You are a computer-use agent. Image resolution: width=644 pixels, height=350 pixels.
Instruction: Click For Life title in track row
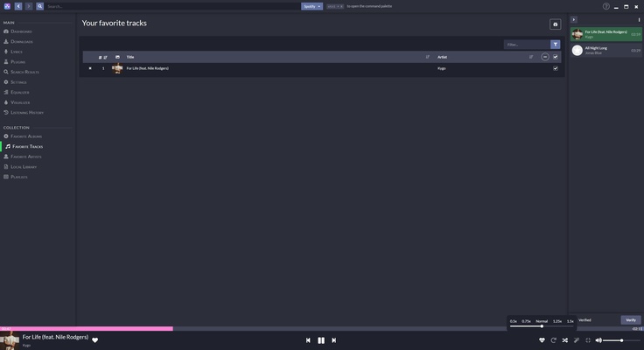click(x=148, y=68)
